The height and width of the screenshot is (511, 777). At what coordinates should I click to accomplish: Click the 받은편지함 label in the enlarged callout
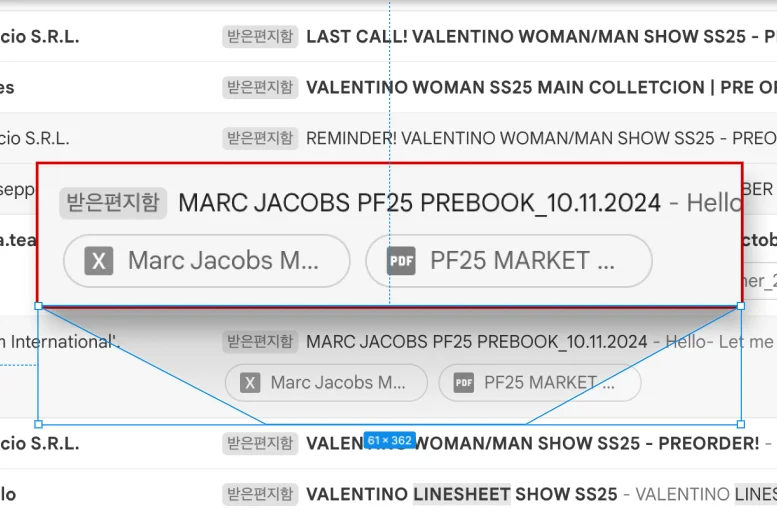(113, 203)
